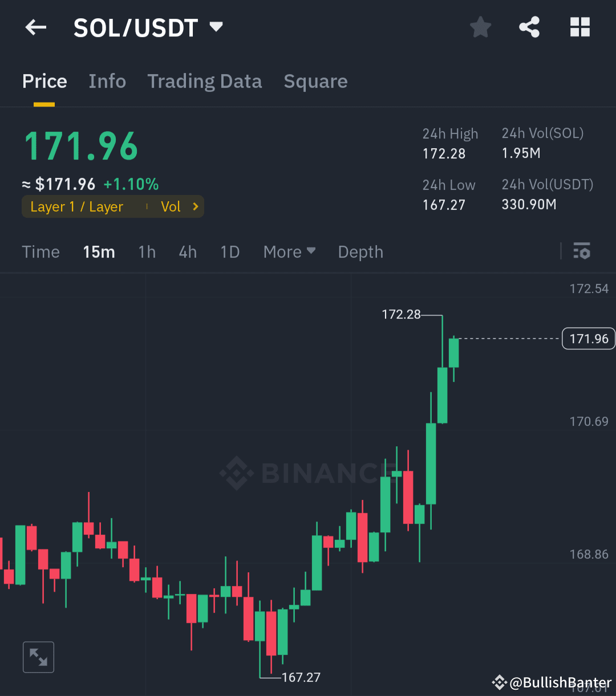Open the Depth view
The height and width of the screenshot is (696, 616).
point(360,251)
